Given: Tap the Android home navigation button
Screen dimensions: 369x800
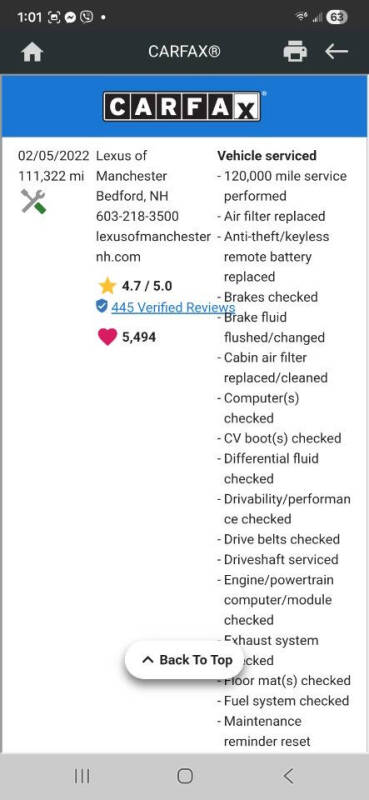Looking at the screenshot, I should coord(185,776).
